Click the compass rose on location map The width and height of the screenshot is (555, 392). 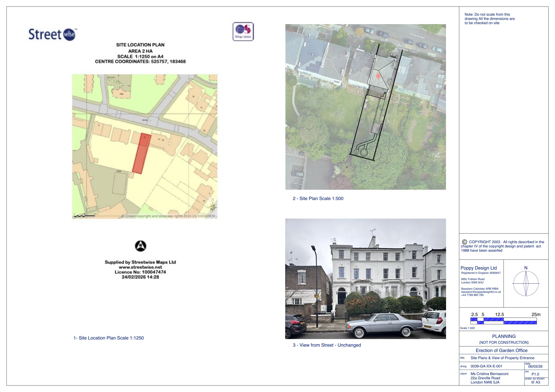213,207
